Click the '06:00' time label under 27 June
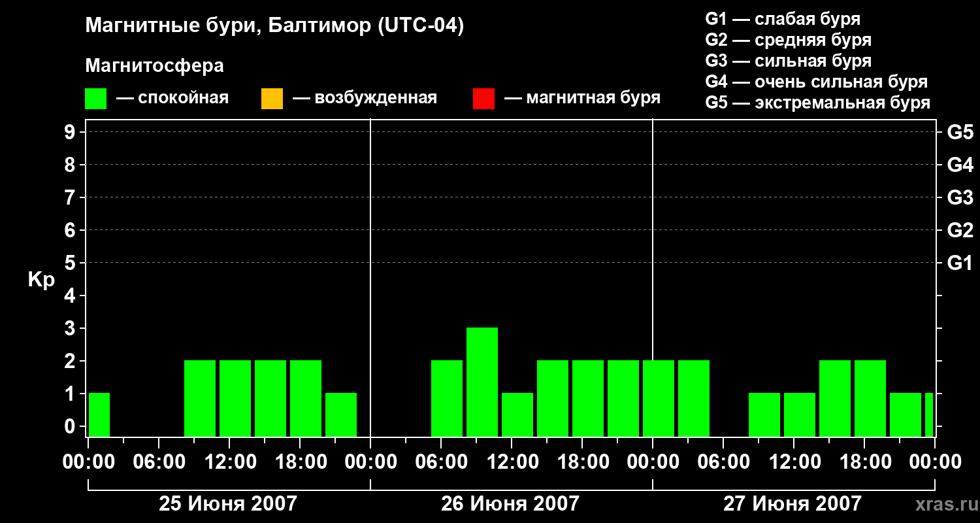 723,462
